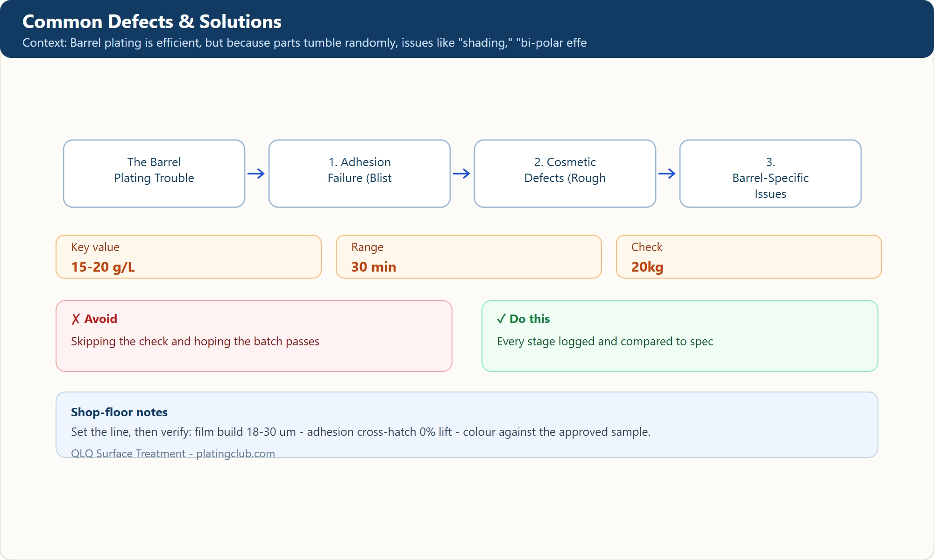Click the 'Common Defects & Solutions' title
The image size is (934, 560).
[152, 21]
